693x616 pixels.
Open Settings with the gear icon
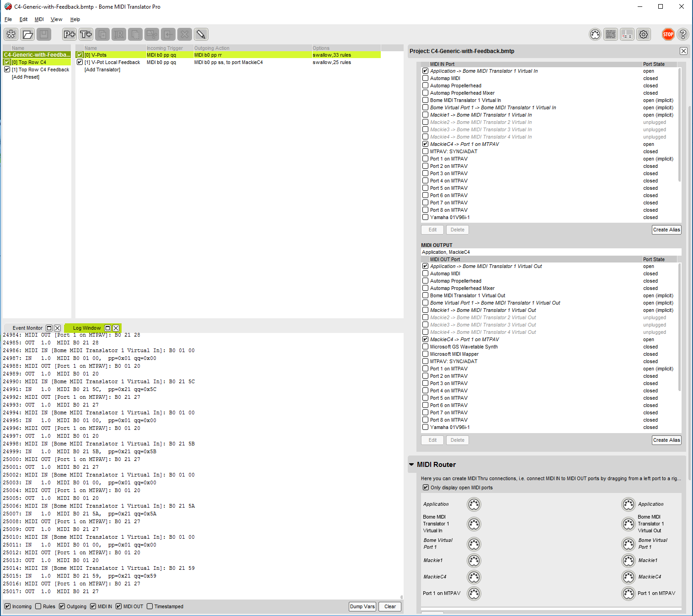644,34
